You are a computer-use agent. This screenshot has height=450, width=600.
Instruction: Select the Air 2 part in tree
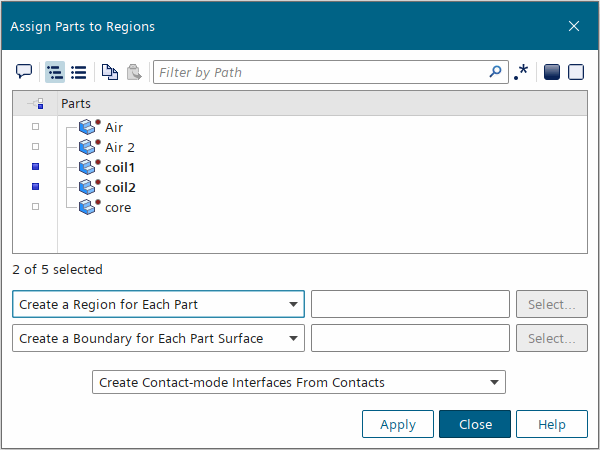pyautogui.click(x=119, y=147)
